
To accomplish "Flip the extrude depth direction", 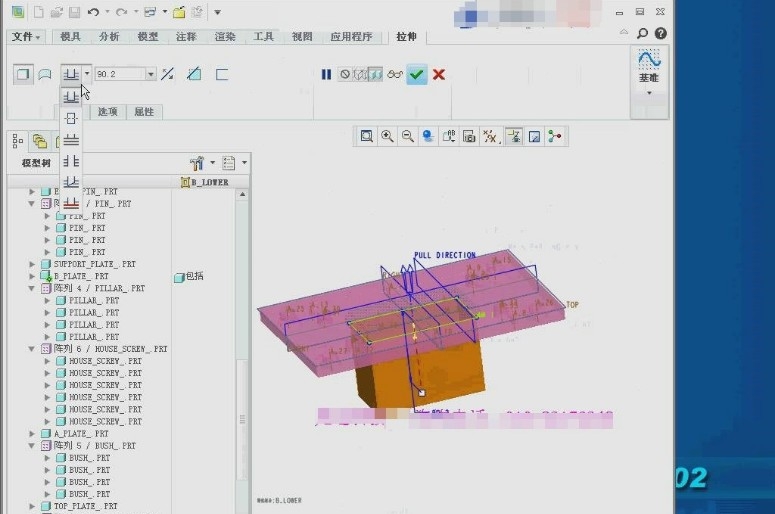I will coord(168,74).
